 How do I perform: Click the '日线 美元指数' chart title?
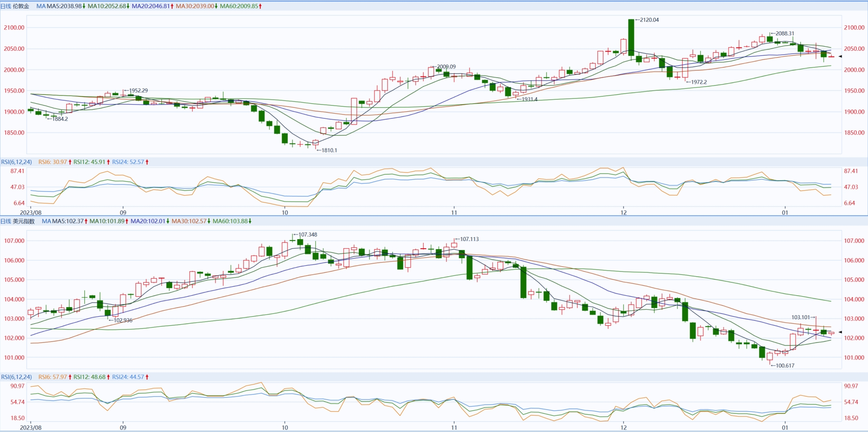[18, 221]
